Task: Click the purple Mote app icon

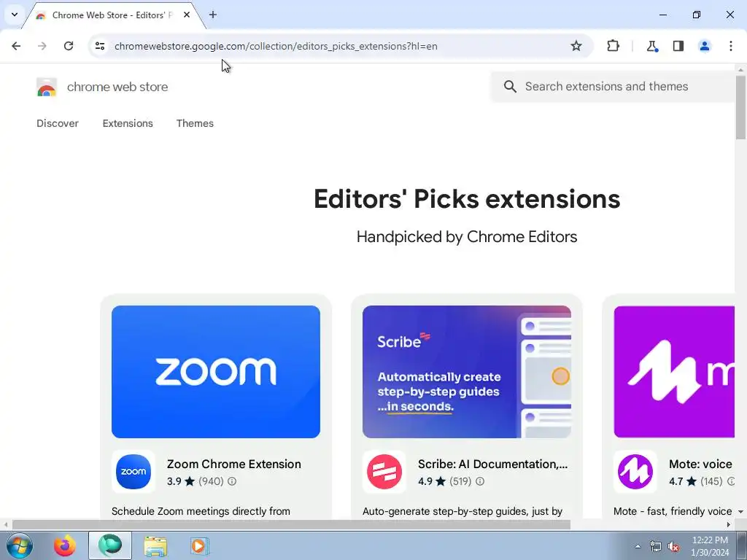Action: pyautogui.click(x=635, y=472)
